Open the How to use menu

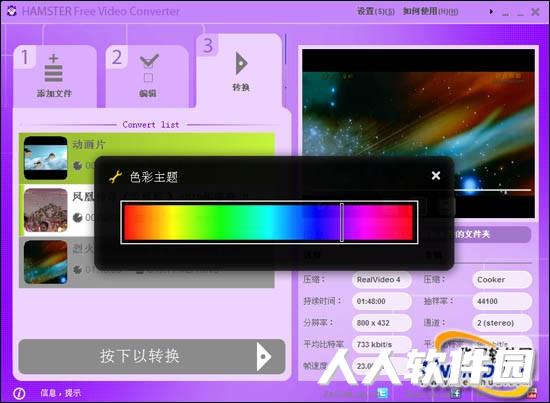pyautogui.click(x=430, y=12)
